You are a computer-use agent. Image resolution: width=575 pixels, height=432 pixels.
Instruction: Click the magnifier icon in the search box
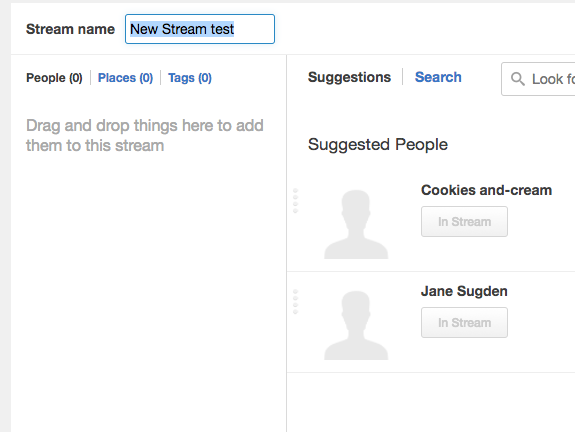click(517, 79)
